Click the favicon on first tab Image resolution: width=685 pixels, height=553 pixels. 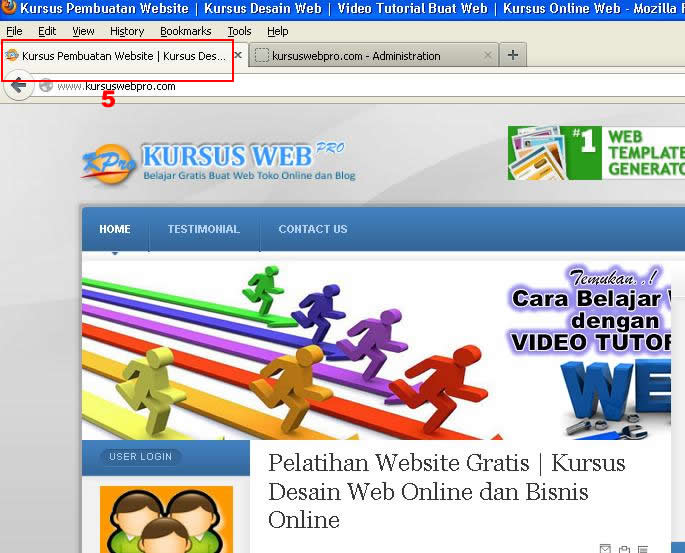pos(12,55)
